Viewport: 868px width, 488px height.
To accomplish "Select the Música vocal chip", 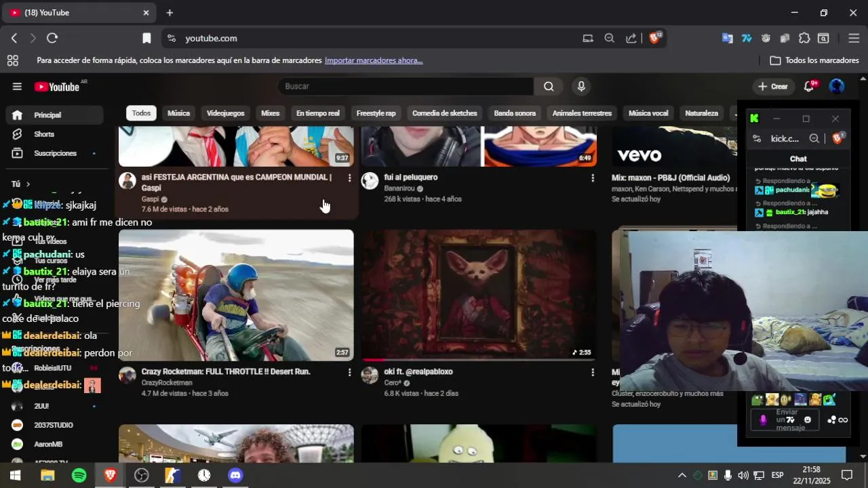I will 648,113.
